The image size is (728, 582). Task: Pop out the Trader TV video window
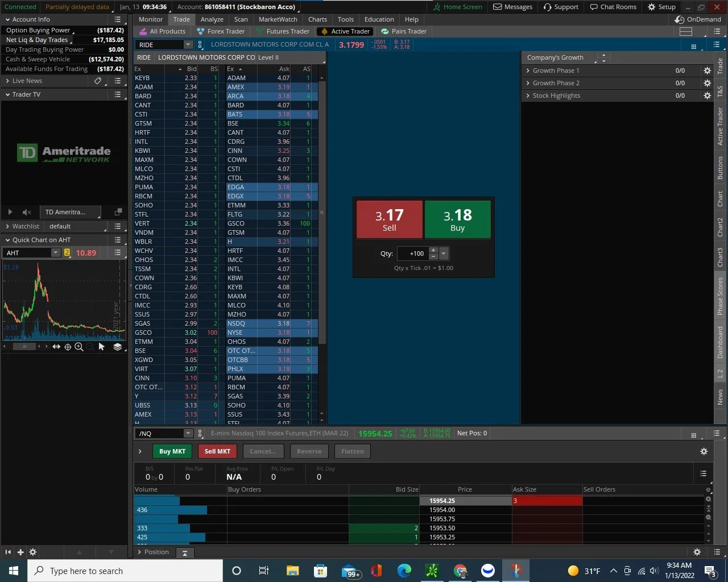(x=118, y=212)
